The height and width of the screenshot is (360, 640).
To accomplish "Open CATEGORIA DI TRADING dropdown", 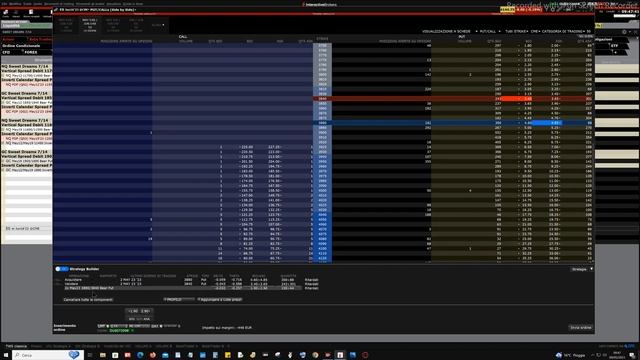I will pos(564,31).
